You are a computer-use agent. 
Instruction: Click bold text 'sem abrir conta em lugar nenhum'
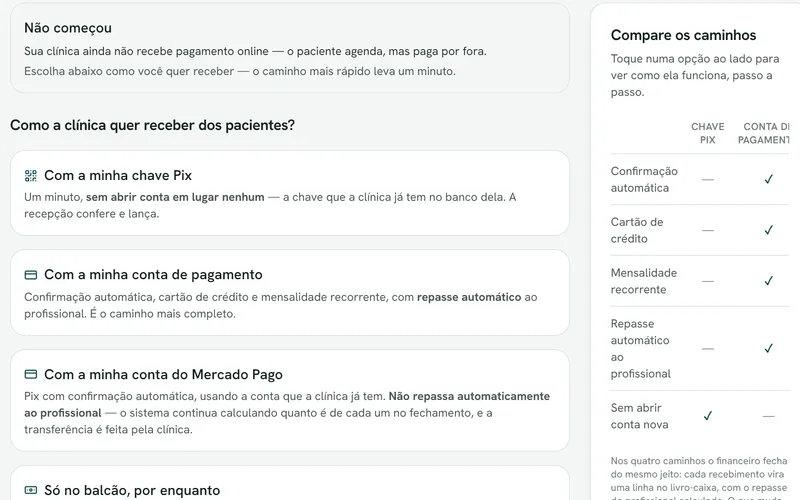(x=175, y=197)
